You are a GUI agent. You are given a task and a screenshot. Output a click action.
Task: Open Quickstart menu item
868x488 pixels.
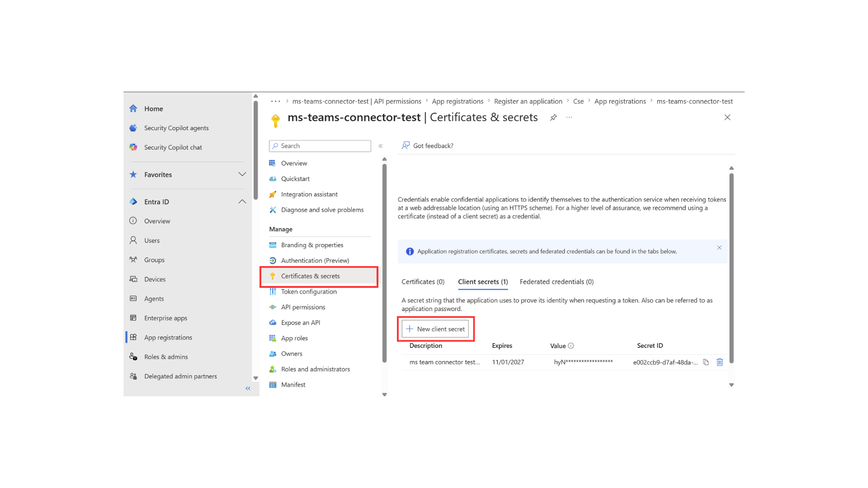(x=295, y=179)
